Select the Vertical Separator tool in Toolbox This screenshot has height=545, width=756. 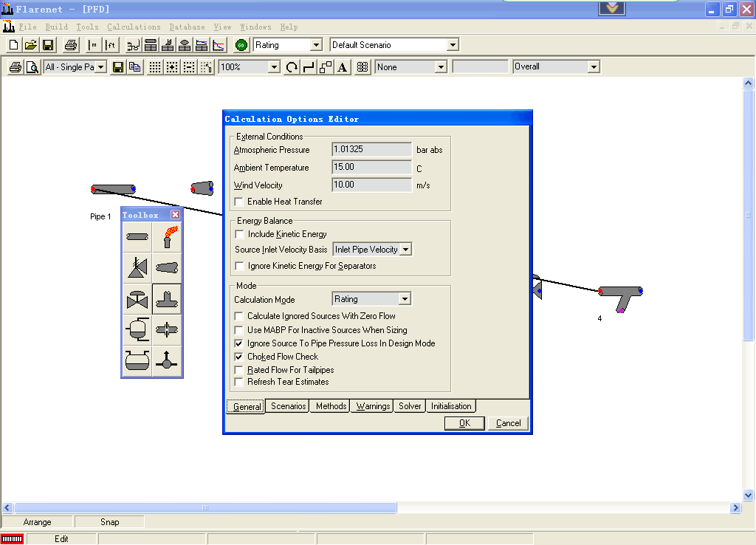pyautogui.click(x=137, y=330)
